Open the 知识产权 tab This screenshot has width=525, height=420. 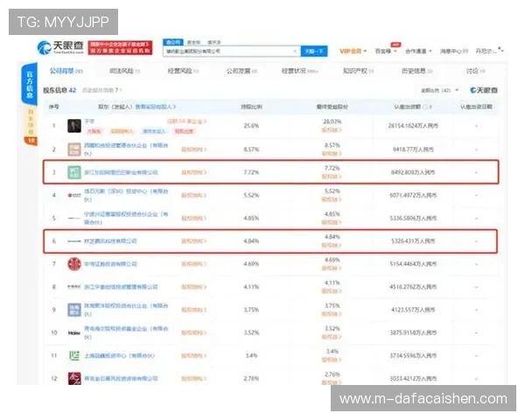(x=358, y=71)
